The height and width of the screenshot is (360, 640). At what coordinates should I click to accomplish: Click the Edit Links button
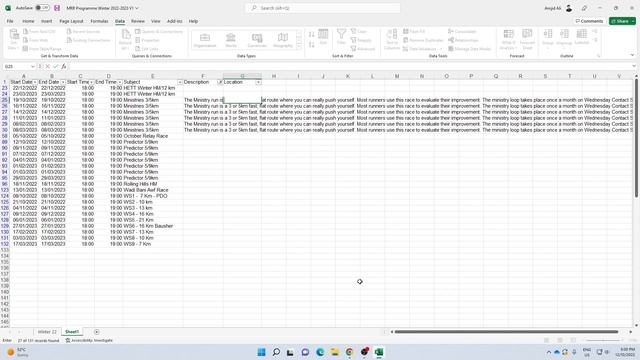tap(147, 49)
